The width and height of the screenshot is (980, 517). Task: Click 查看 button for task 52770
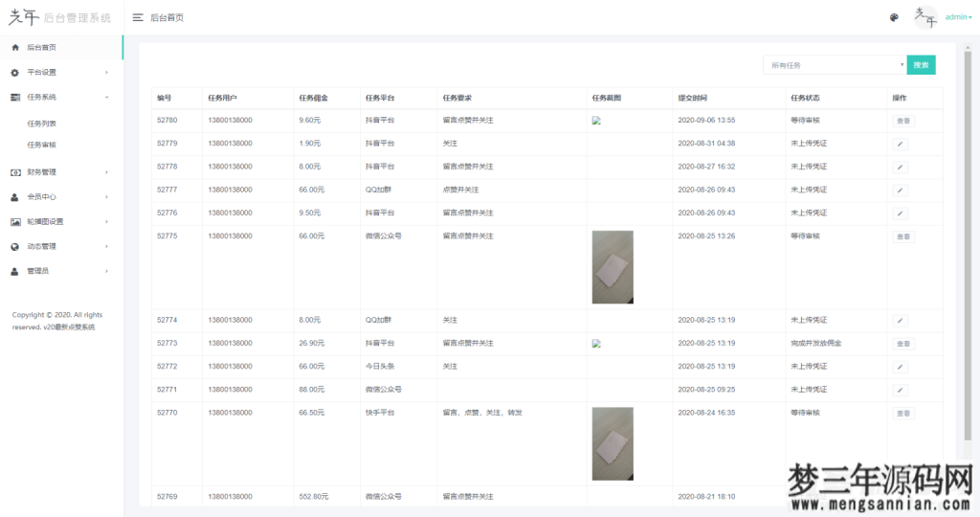point(903,414)
